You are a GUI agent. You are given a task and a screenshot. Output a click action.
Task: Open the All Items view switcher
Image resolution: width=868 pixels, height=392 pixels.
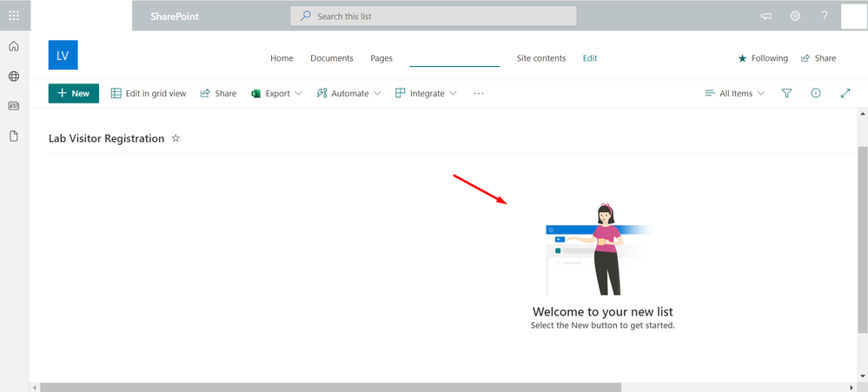tap(734, 94)
